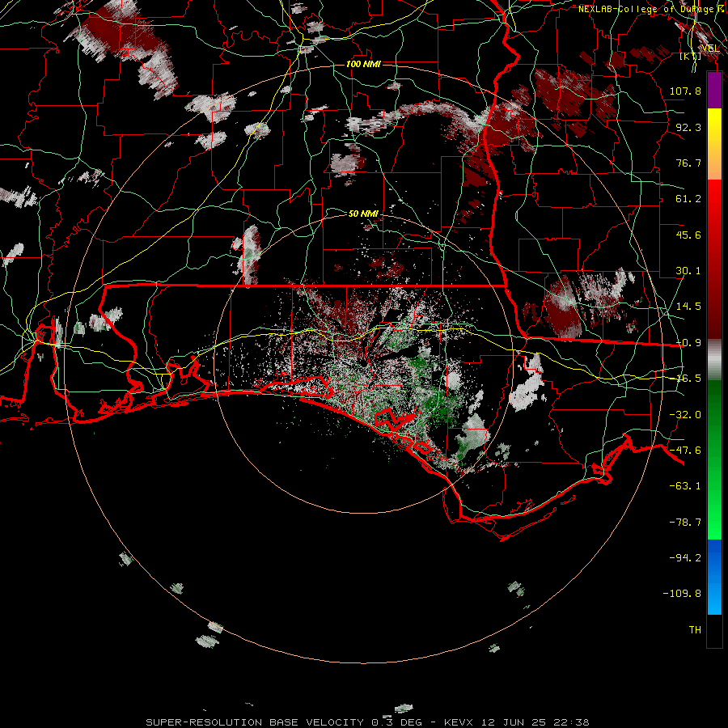Select the -94.2 legend value
Viewport: 728px width, 728px height.
coord(685,558)
